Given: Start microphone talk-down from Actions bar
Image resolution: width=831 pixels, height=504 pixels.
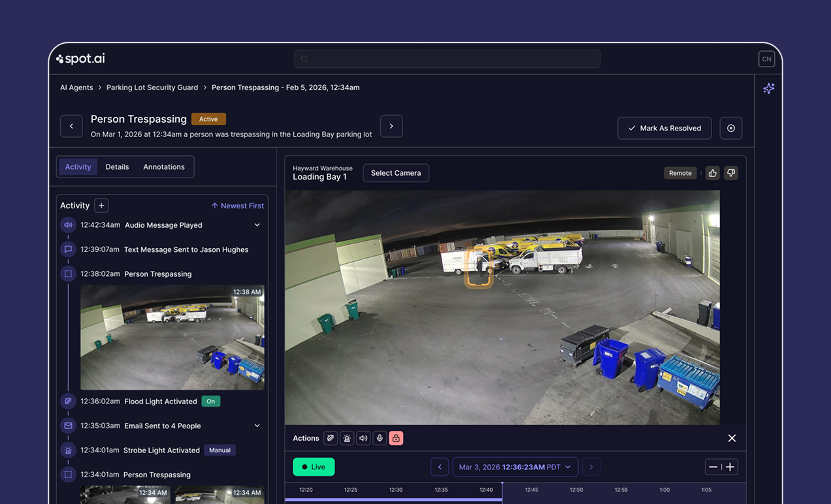Looking at the screenshot, I should [x=380, y=438].
